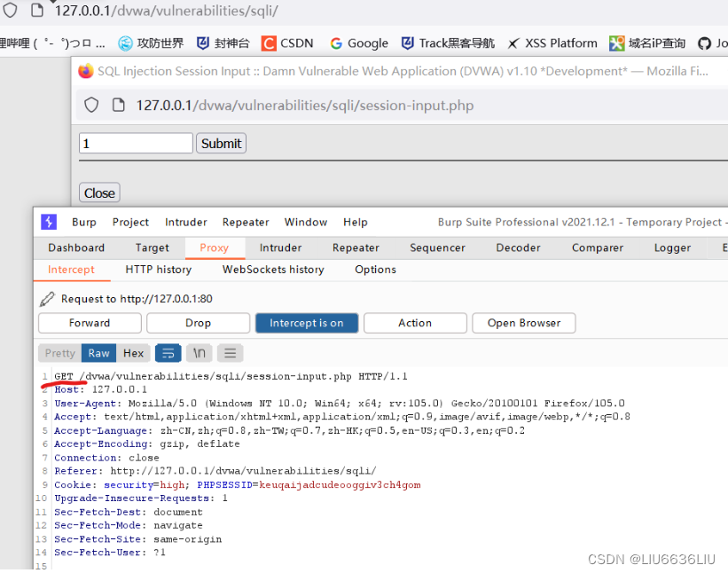
Task: Open the Burp Help menu
Action: pos(356,223)
